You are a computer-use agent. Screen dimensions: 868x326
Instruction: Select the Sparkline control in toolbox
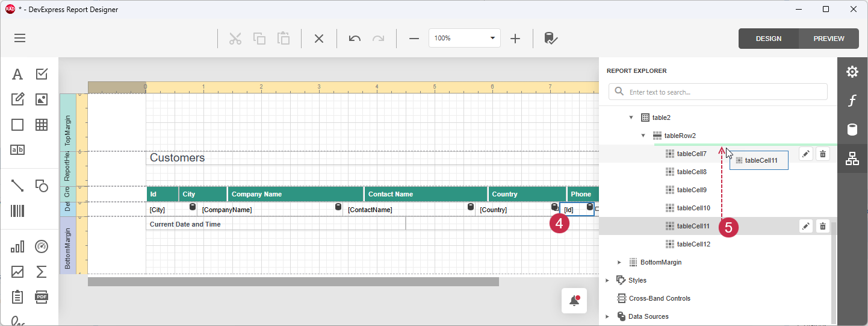click(x=17, y=272)
